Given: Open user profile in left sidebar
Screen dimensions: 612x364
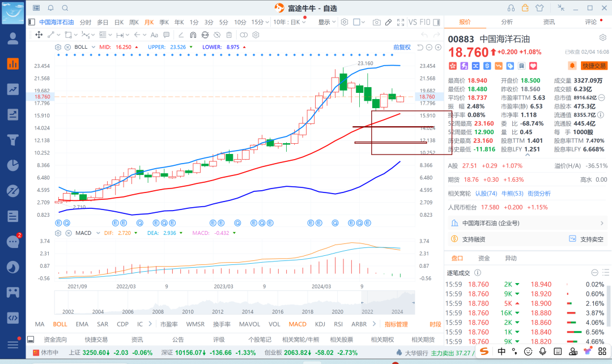Looking at the screenshot, I should click(13, 38).
